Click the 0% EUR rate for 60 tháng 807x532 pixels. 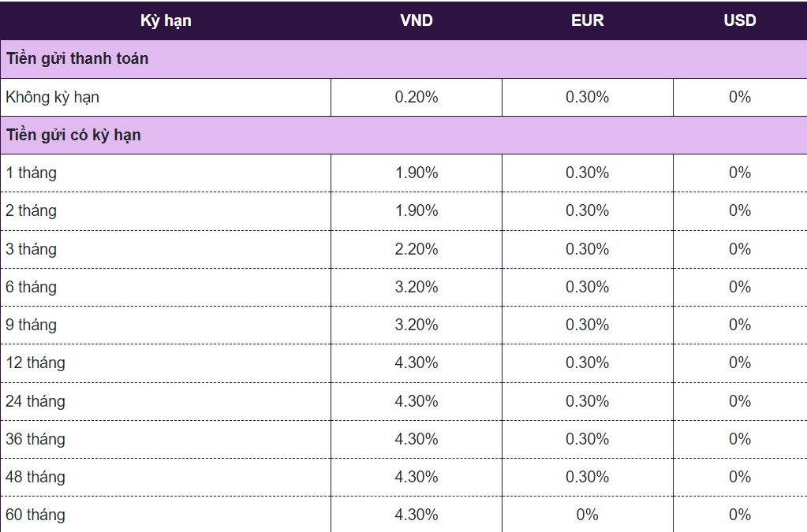[x=587, y=515]
